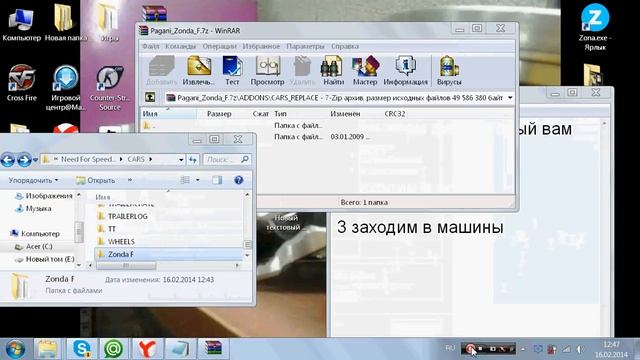
Task: Click Need For Speed segment in address bar
Action: [88, 159]
